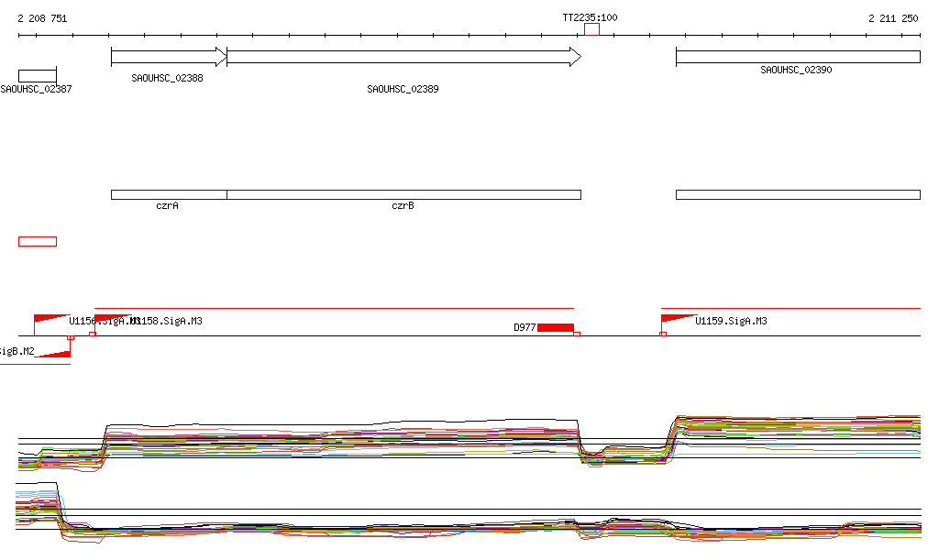Click the czrB gene name label

403,206
